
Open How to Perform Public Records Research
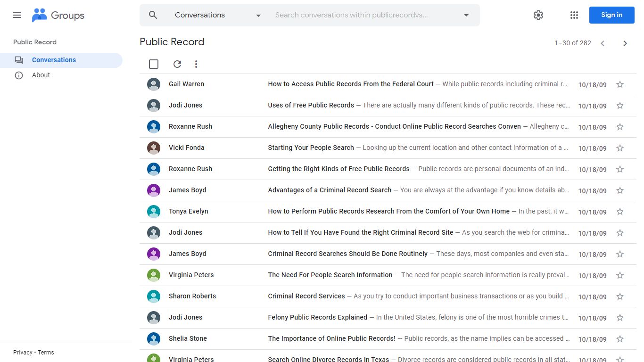(x=388, y=211)
